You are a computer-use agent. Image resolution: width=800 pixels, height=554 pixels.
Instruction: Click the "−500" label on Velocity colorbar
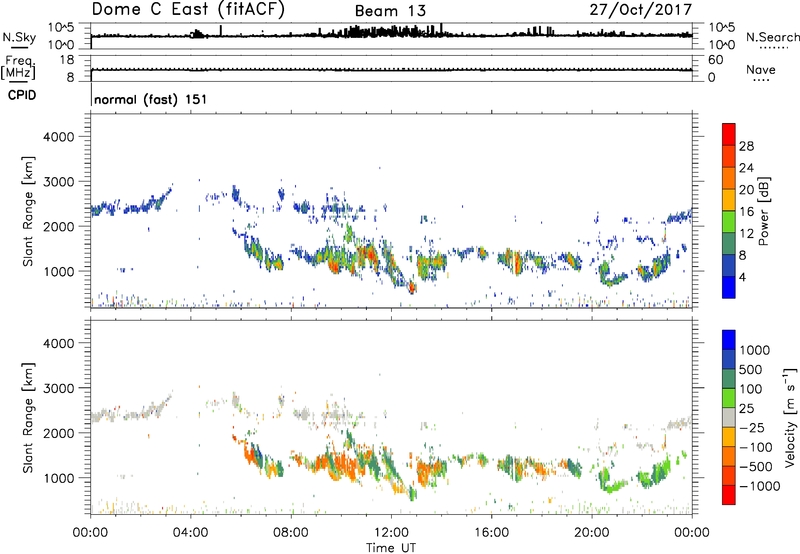coord(756,466)
